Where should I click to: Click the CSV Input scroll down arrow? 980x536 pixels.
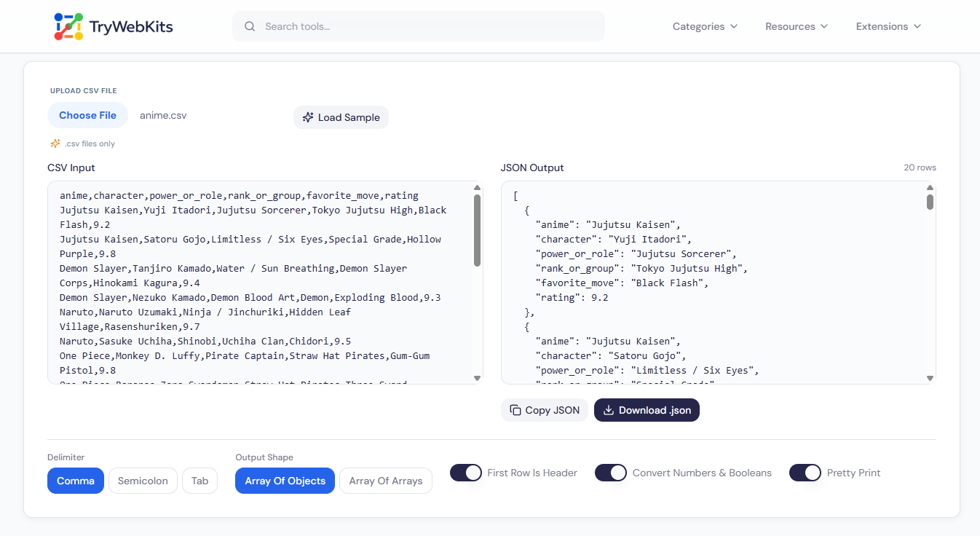478,378
